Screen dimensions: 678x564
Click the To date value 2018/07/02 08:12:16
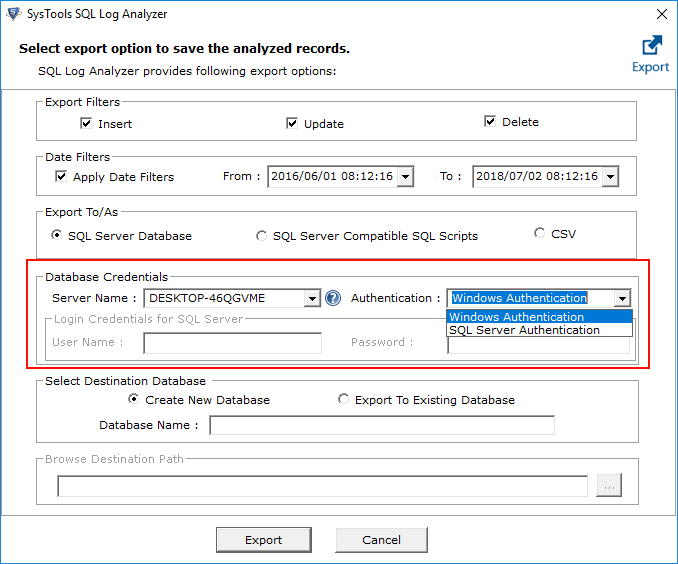pos(537,176)
